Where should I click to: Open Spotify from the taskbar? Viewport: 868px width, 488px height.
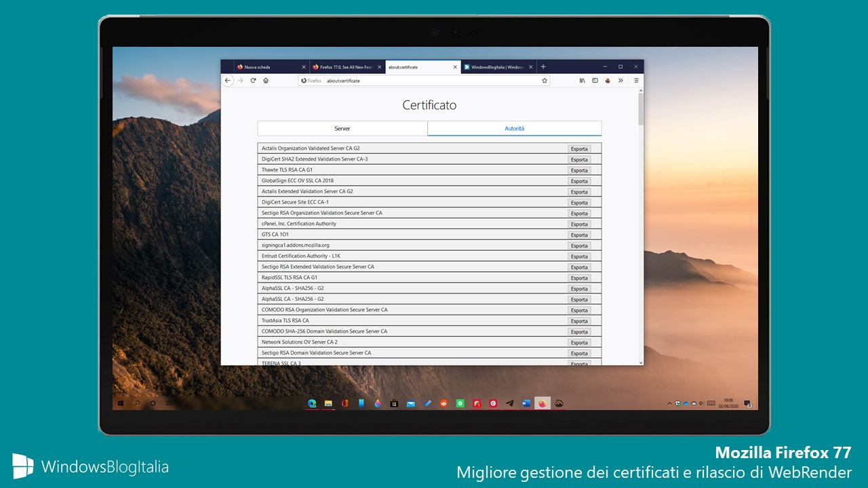click(x=460, y=403)
